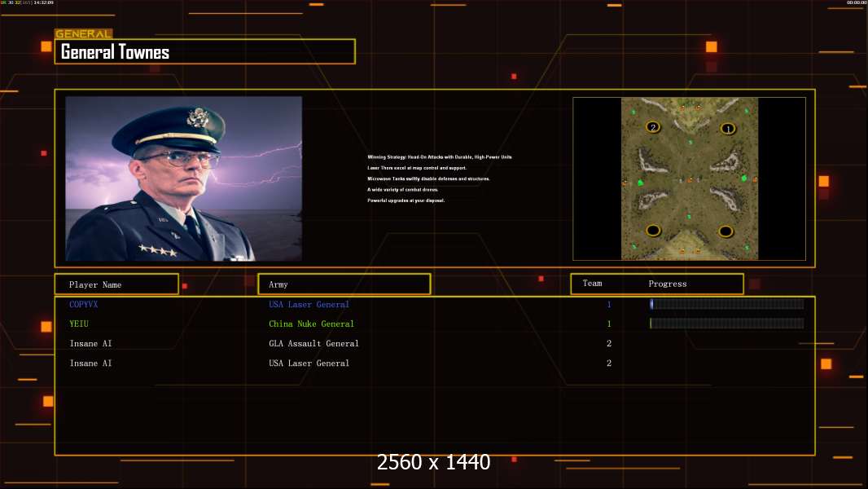Select player name COPYVX
Image resolution: width=868 pixels, height=489 pixels.
pyautogui.click(x=84, y=304)
